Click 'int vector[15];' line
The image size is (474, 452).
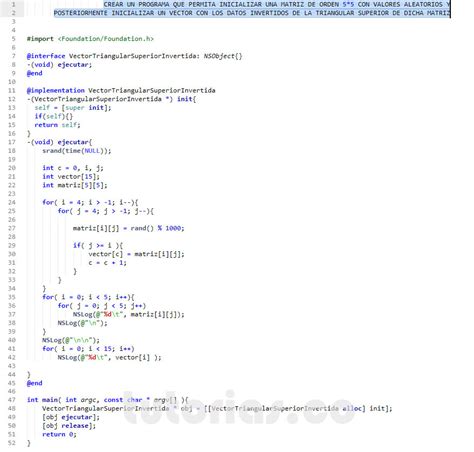point(71,177)
